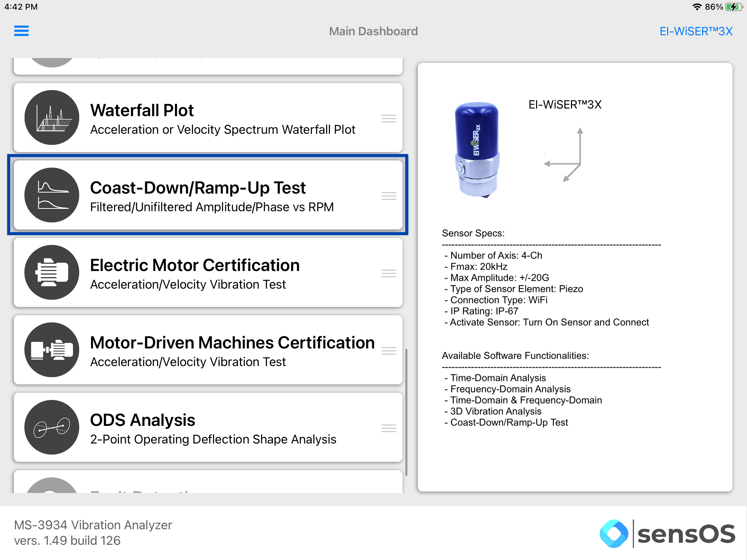
Task: Grab ODS Analysis reorder handle
Action: tap(389, 428)
